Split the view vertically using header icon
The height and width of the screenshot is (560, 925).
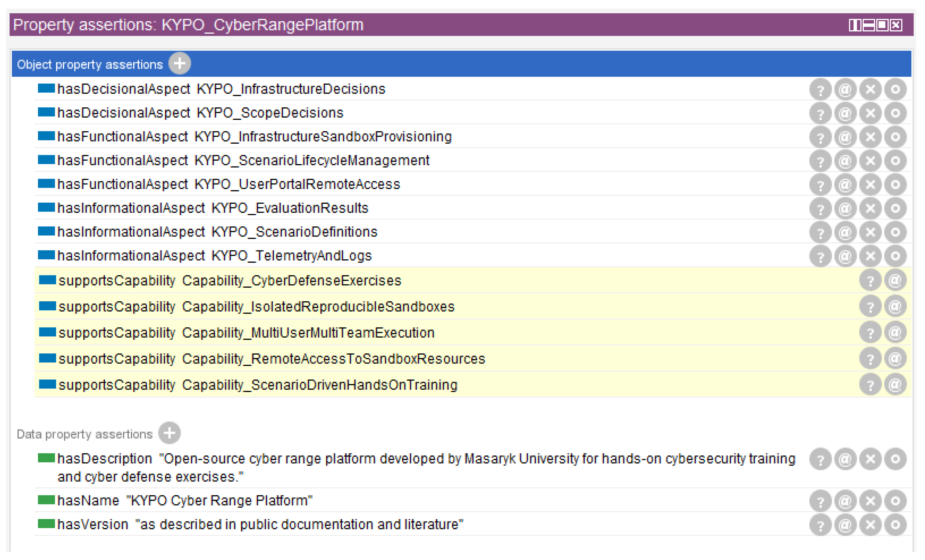click(855, 25)
